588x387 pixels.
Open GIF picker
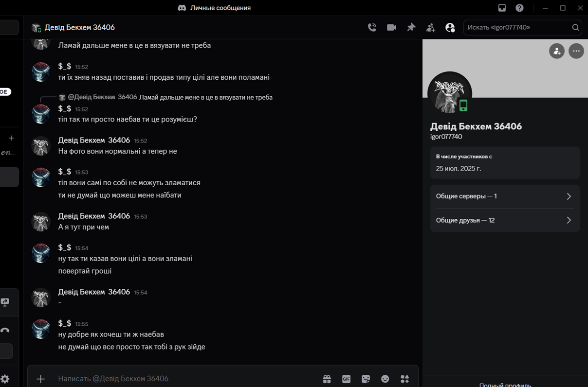[x=346, y=379]
